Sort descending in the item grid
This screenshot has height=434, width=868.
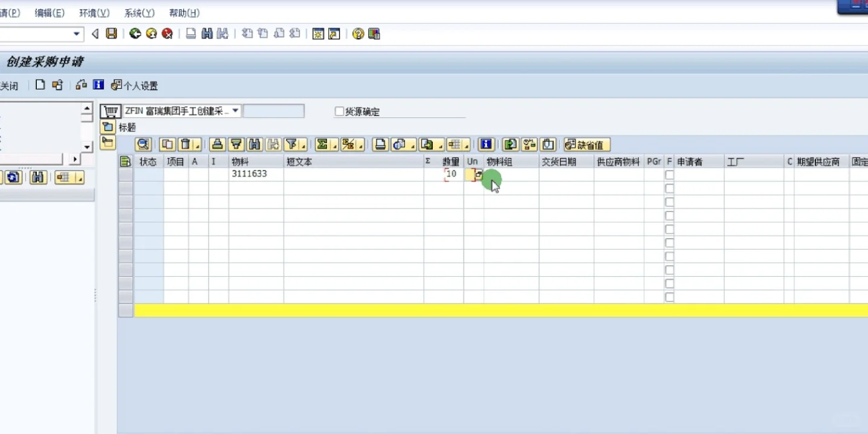click(236, 144)
